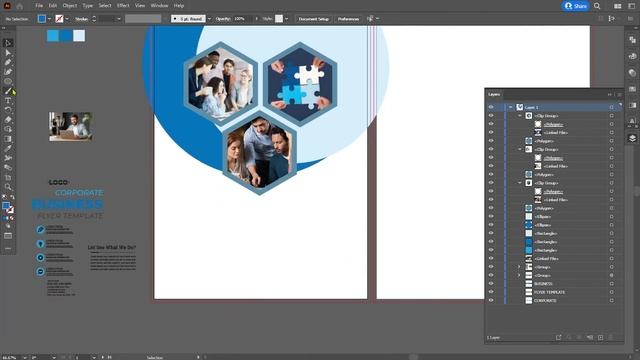
Task: Toggle visibility of first Ellipse layer
Action: tap(491, 216)
